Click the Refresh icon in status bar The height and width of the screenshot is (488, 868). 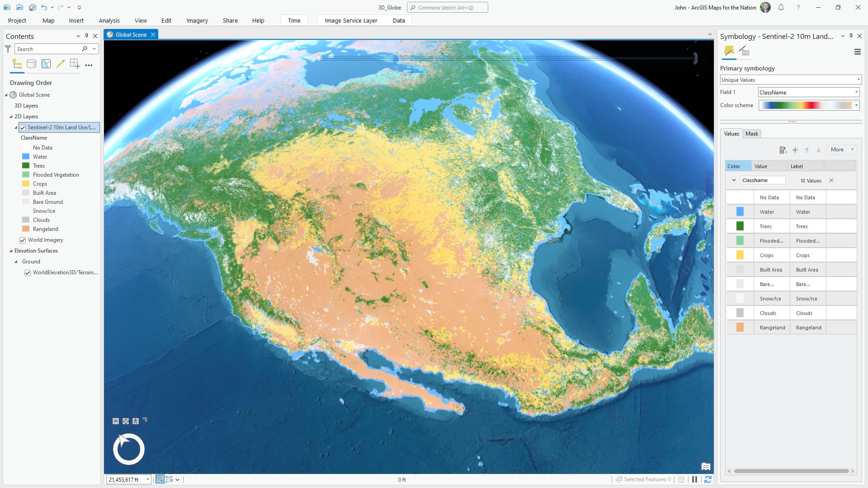click(x=708, y=479)
